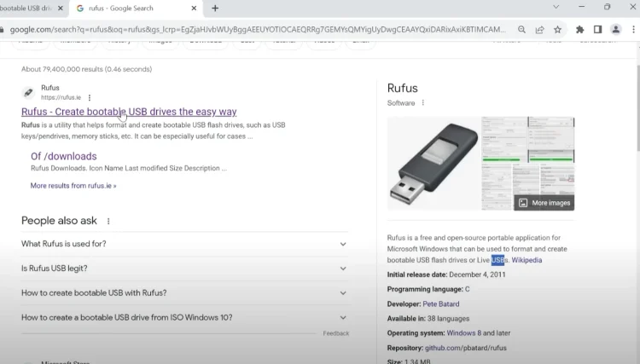
Task: Click the USB flash drive image thumbnail
Action: point(433,164)
